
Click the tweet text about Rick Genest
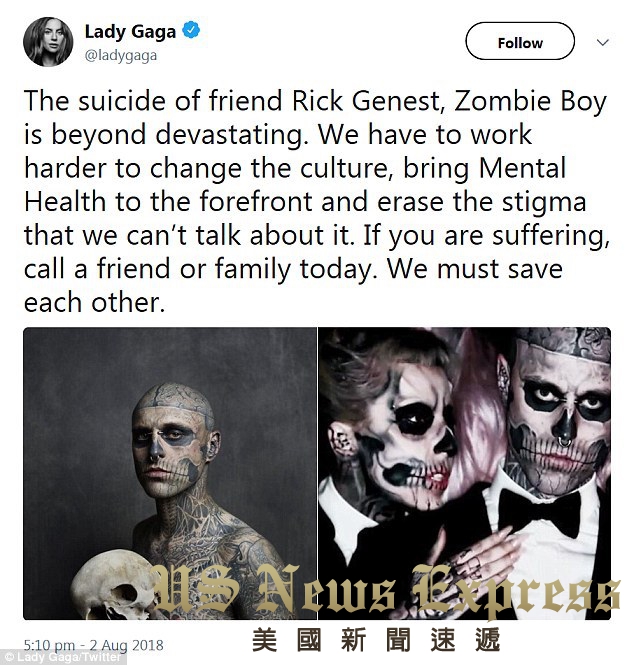coord(316,201)
